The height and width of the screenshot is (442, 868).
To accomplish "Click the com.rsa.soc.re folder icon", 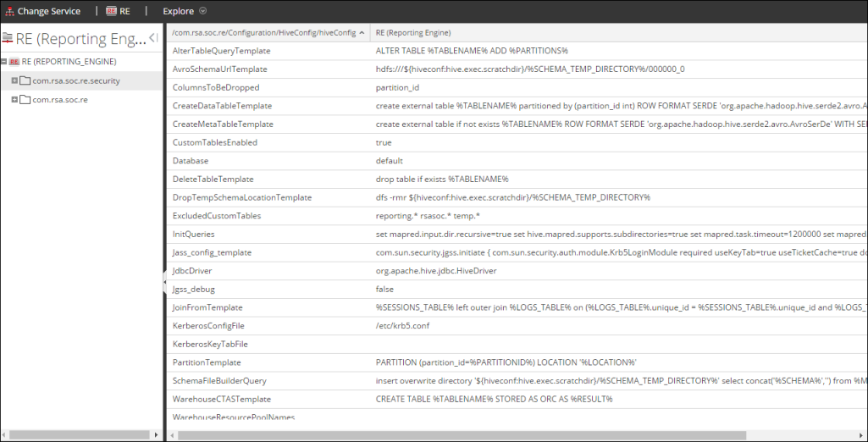I will click(x=25, y=100).
